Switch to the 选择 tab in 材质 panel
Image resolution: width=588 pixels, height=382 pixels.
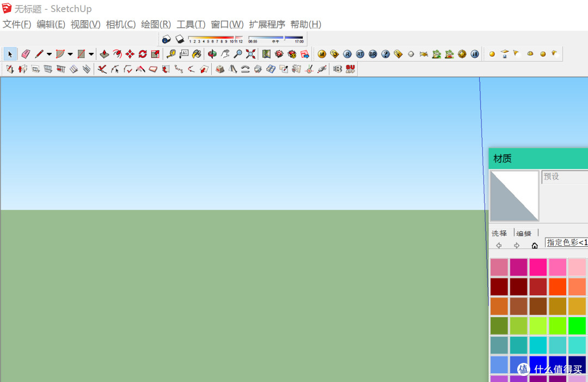(x=499, y=233)
